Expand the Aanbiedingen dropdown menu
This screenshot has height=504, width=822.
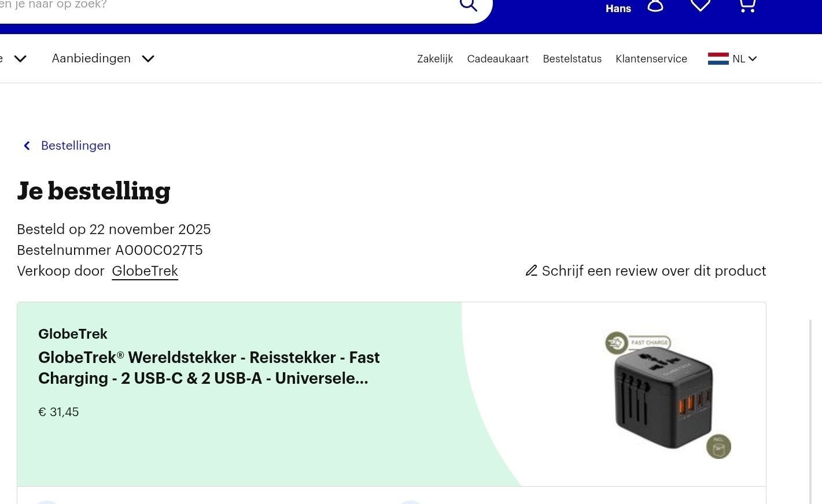(x=103, y=58)
